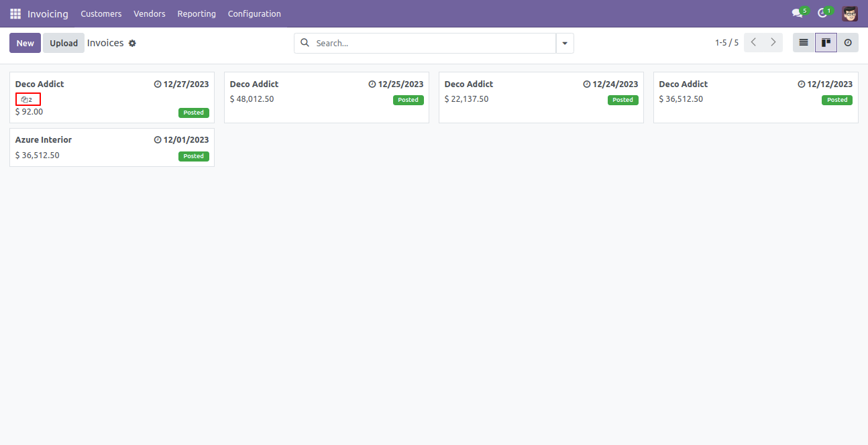Open the activities clock icon
868x445 pixels.
822,13
